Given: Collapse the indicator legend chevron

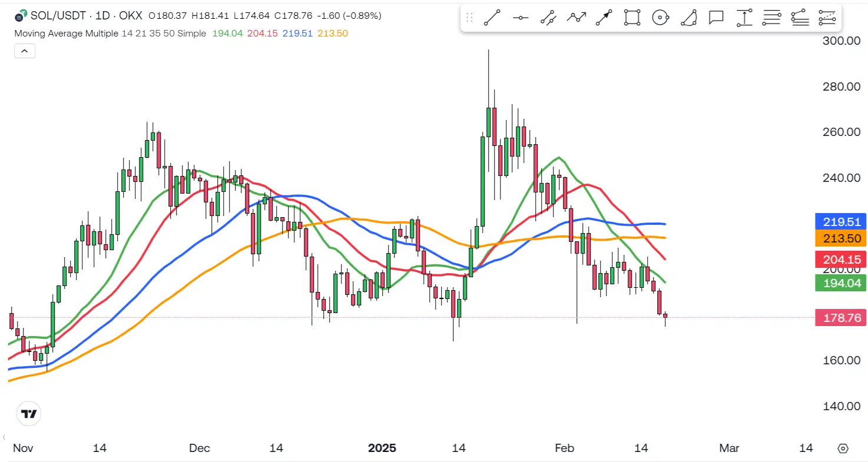Looking at the screenshot, I should point(25,51).
